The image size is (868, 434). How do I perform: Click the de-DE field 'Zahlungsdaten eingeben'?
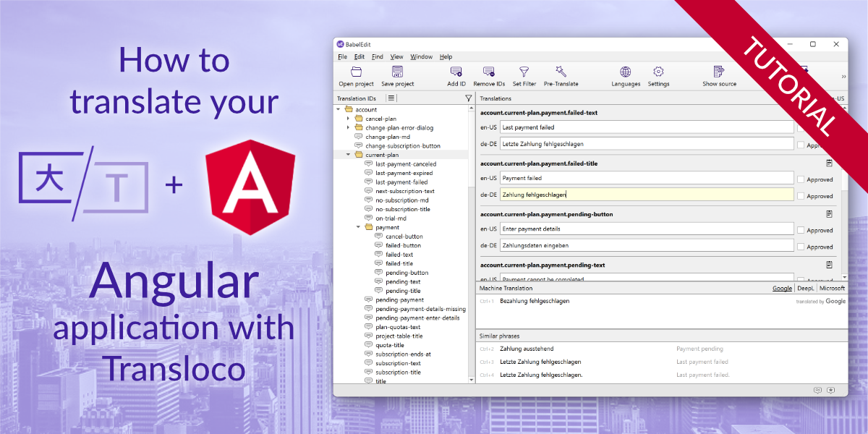point(647,245)
